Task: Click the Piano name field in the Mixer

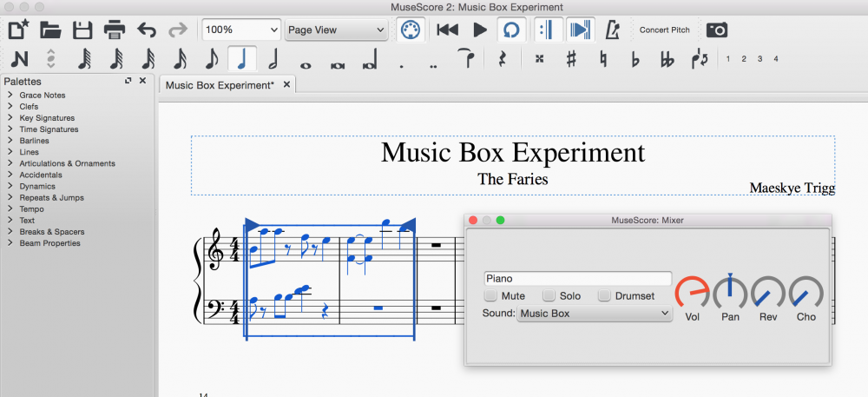Action: [578, 279]
